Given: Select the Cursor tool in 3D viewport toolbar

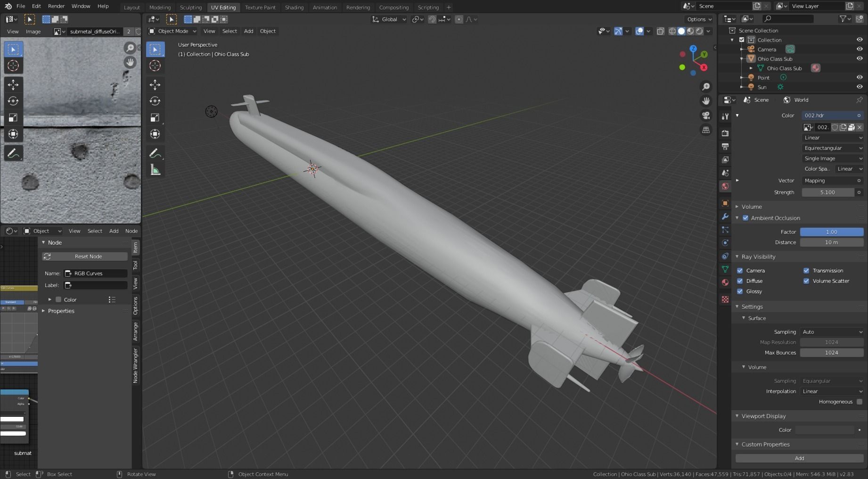Looking at the screenshot, I should 155,66.
